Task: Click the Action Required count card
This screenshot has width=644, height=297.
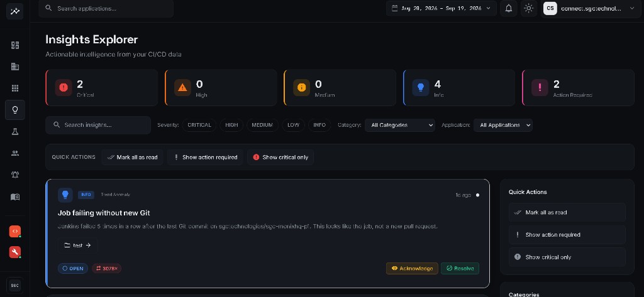Action: 579,88
